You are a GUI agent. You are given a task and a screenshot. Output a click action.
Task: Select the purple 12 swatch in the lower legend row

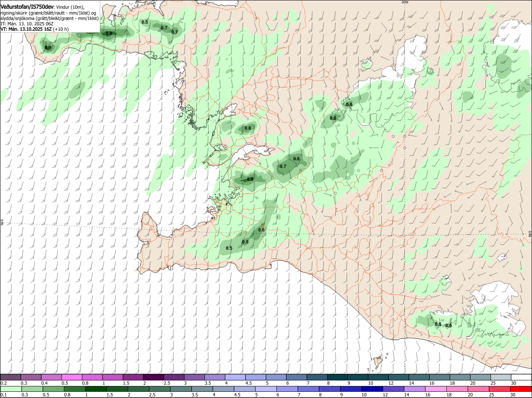coord(394,389)
